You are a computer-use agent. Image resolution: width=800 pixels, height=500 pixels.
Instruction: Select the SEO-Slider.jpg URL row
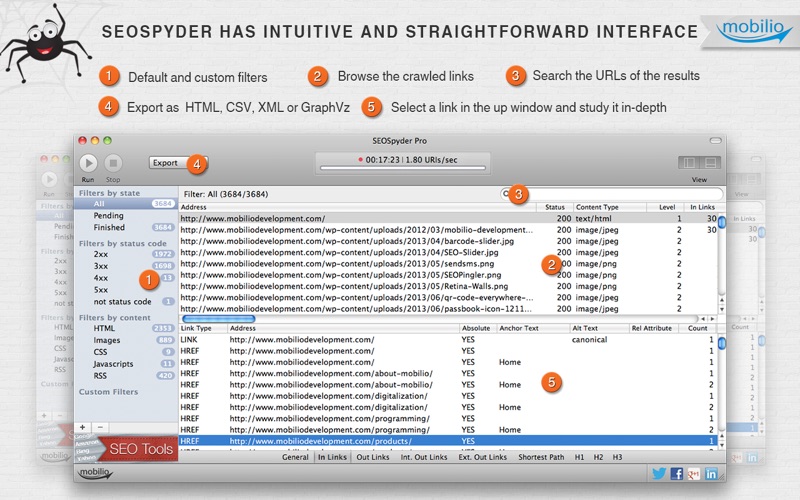pyautogui.click(x=448, y=252)
